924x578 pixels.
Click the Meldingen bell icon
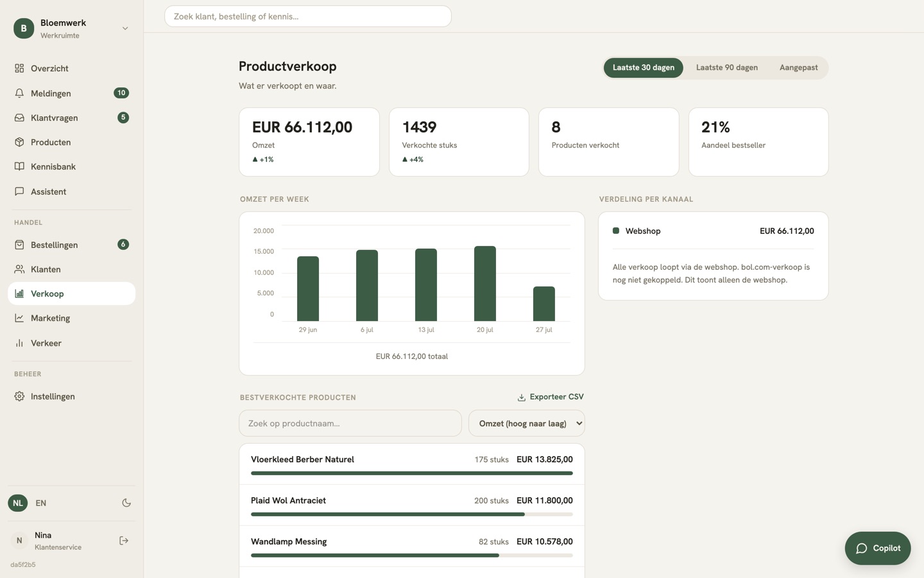tap(19, 93)
